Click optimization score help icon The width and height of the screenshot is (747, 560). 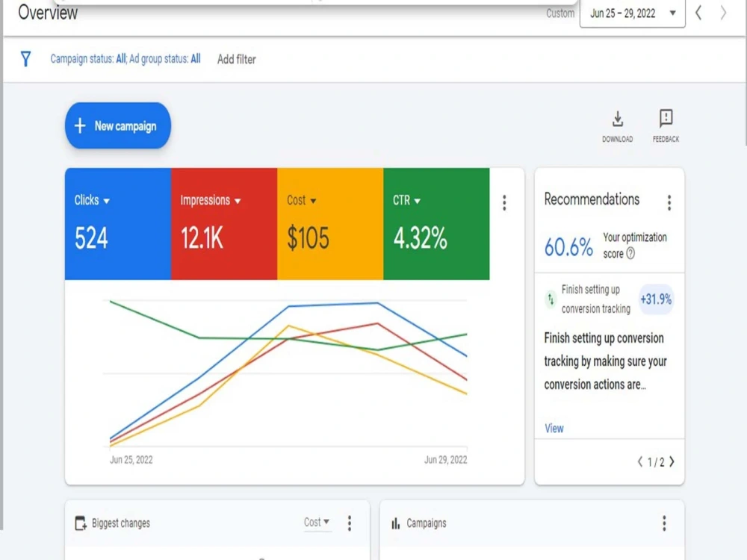pyautogui.click(x=630, y=254)
